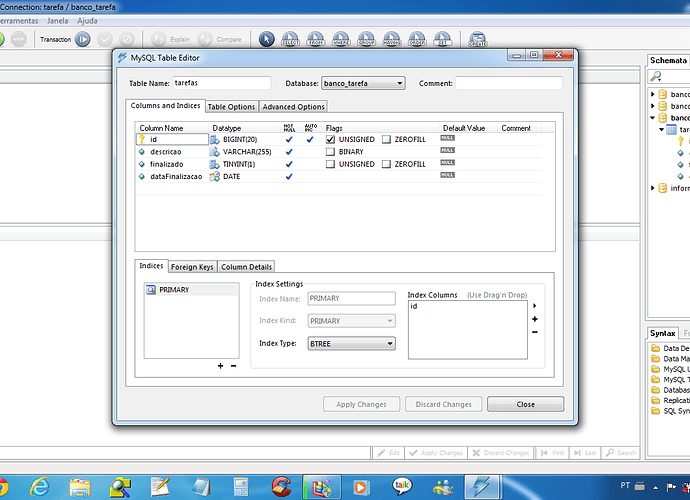Click the Stop query toolbar icon
690x500 pixels.
pyautogui.click(x=18, y=39)
